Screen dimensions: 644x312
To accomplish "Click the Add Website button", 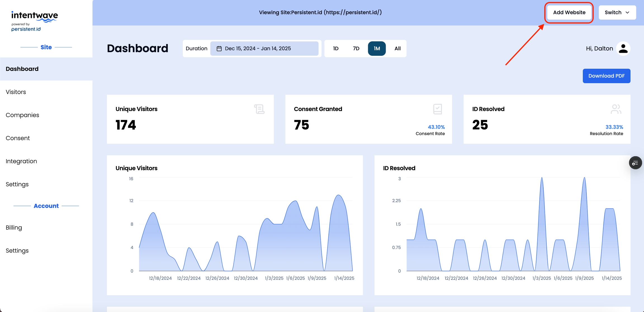I will pyautogui.click(x=569, y=13).
